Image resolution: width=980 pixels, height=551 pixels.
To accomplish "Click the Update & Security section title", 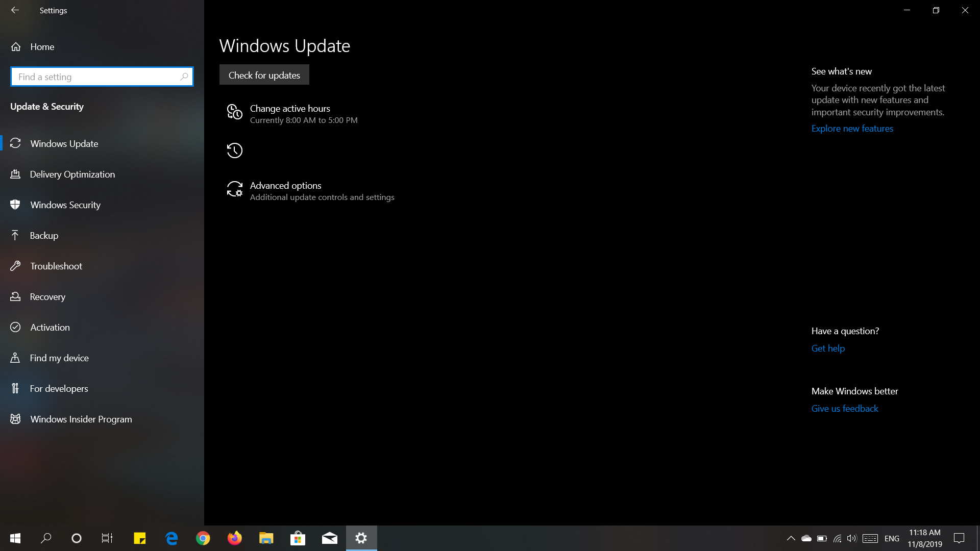I will [x=47, y=107].
